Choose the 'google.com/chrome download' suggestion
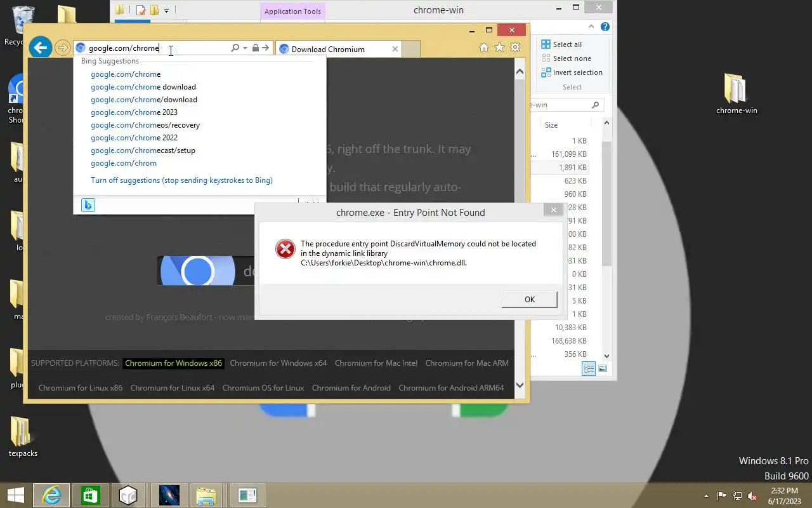Viewport: 812px width, 508px height. (143, 87)
